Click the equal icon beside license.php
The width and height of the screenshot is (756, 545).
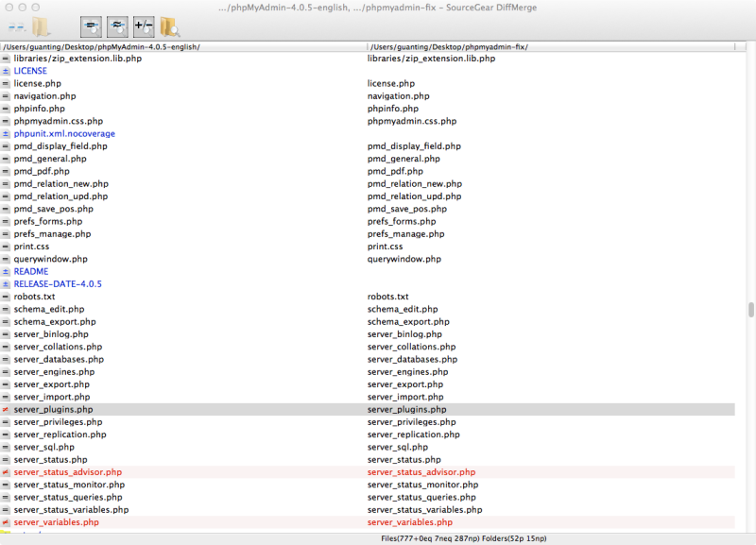[6, 83]
